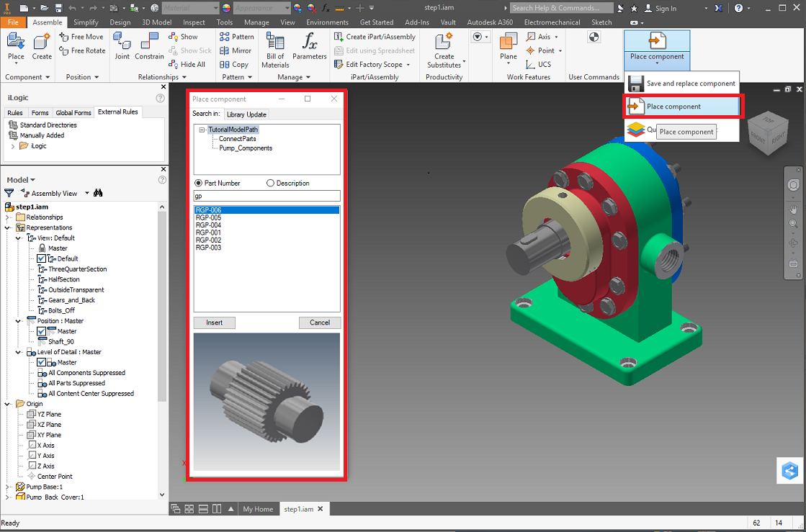Screen dimensions: 806x532
Task: Click the Cancel button in dialog
Action: [x=320, y=323]
